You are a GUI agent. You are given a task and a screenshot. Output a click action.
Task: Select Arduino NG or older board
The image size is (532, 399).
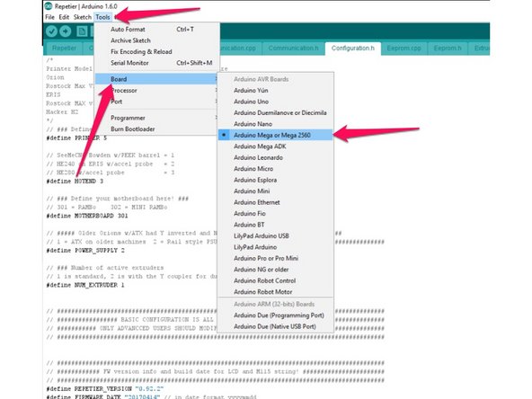point(275,270)
